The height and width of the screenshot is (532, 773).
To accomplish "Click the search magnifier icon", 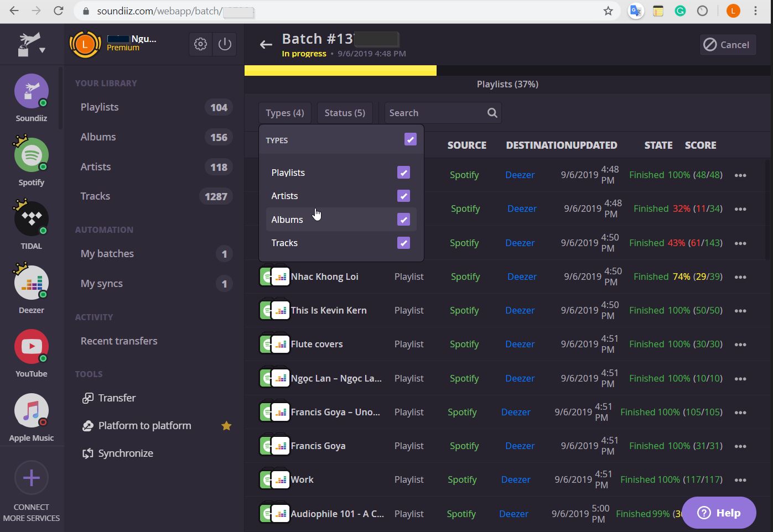I will 492,113.
